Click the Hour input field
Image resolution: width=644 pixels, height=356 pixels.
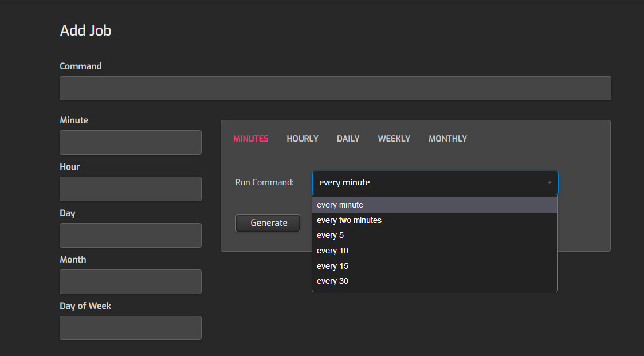point(131,189)
